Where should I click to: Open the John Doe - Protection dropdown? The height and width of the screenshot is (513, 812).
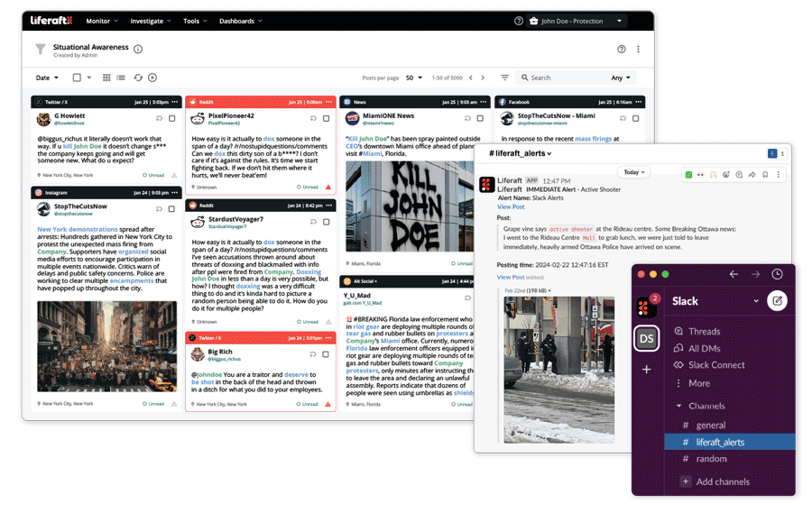point(576,22)
